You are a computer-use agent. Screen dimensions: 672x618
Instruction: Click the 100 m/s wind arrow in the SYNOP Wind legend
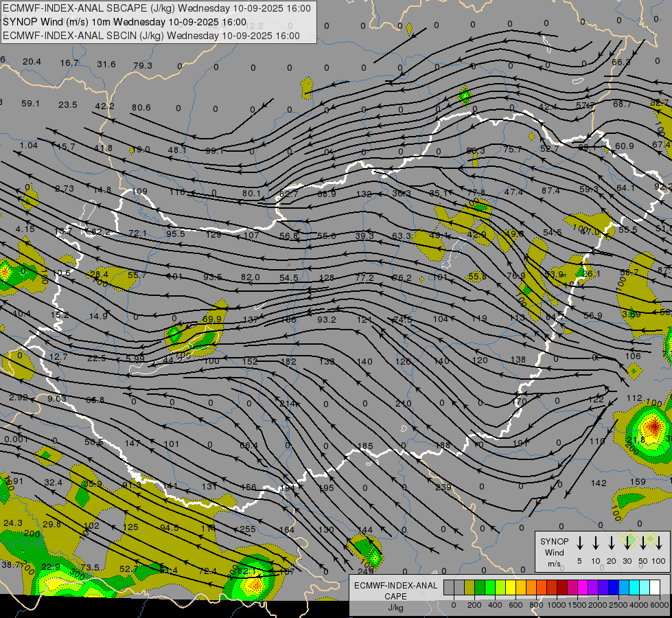(x=659, y=542)
